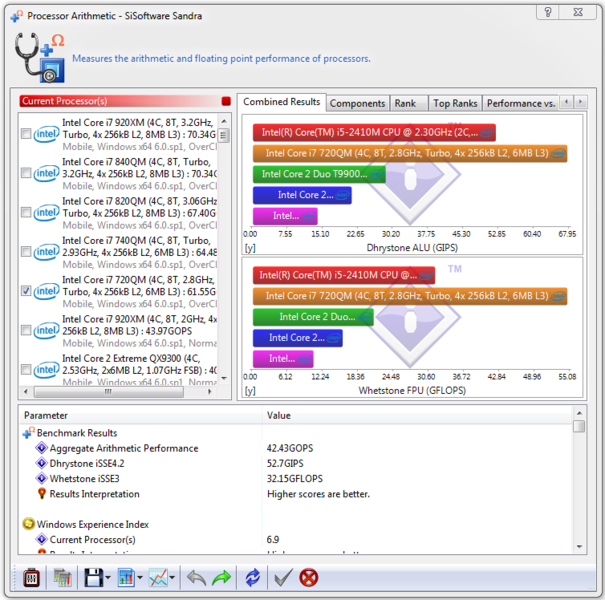
Task: Check the Core i7 740QM checkbox
Action: point(26,252)
